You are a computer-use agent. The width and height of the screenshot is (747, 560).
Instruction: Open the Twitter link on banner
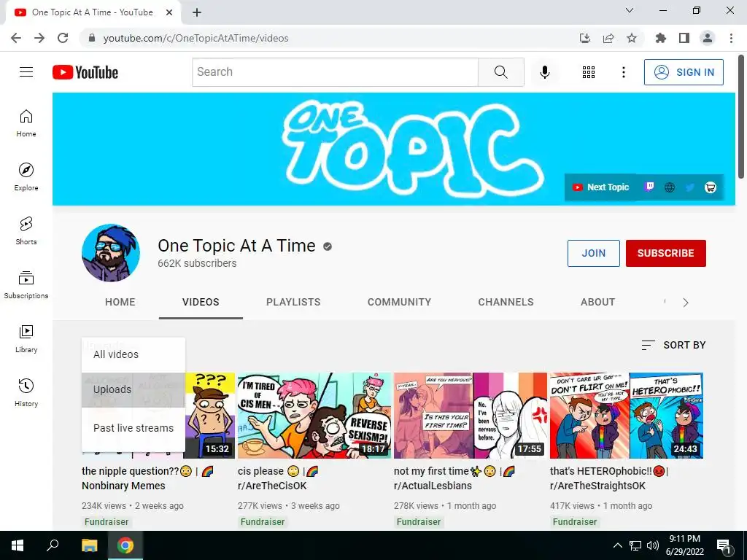point(690,187)
